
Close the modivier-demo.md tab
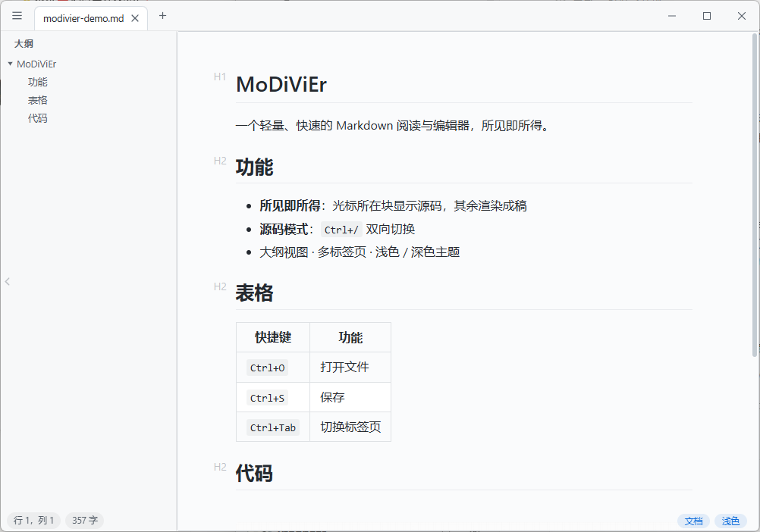pos(135,18)
